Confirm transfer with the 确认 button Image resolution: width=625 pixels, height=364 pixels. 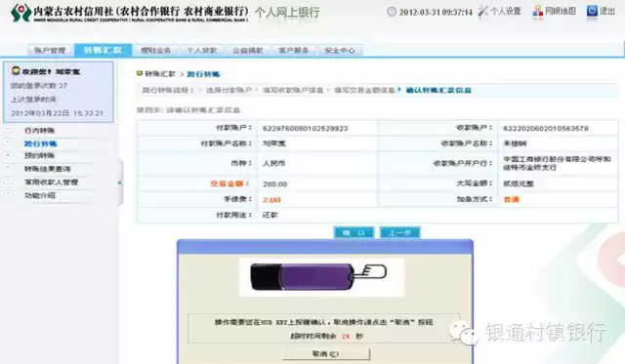[354, 232]
